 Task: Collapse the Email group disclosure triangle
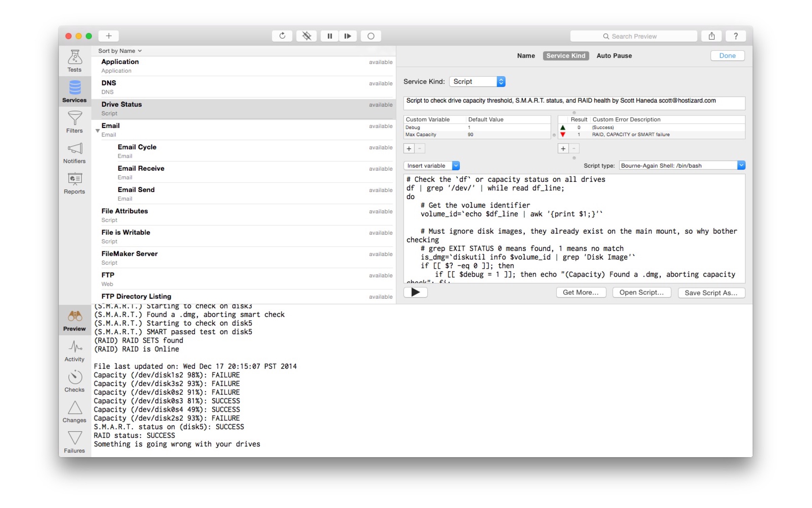[97, 131]
